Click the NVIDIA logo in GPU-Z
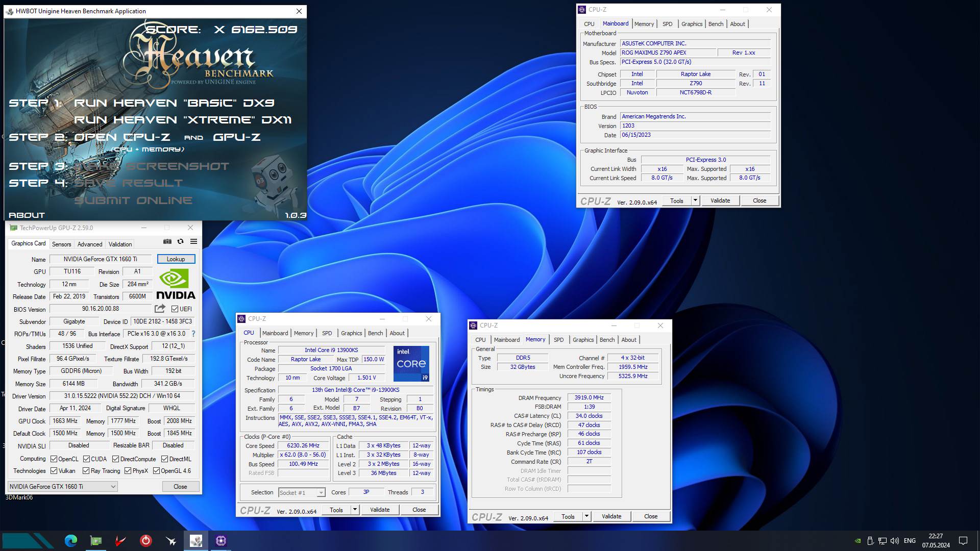980x551 pixels. click(x=176, y=284)
